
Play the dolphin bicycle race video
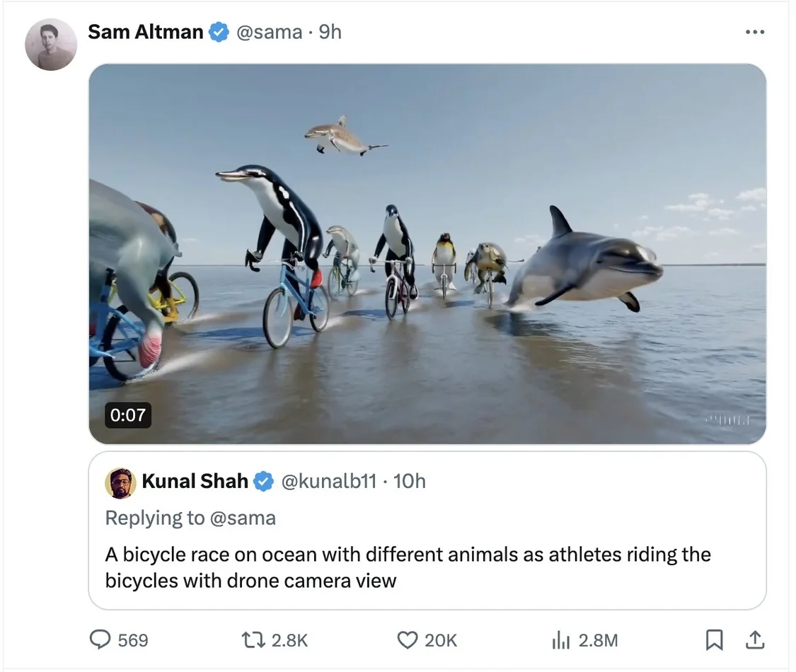[427, 254]
